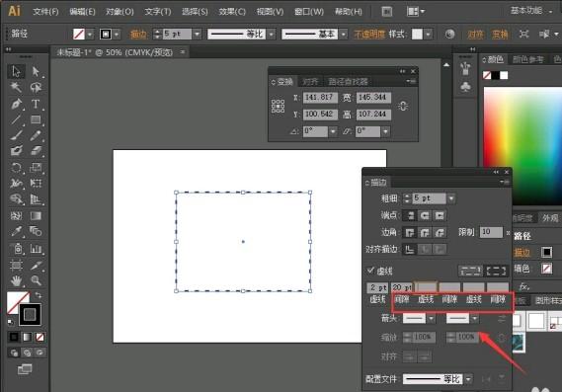Pick a color from the spectrum ramp

tap(522, 145)
